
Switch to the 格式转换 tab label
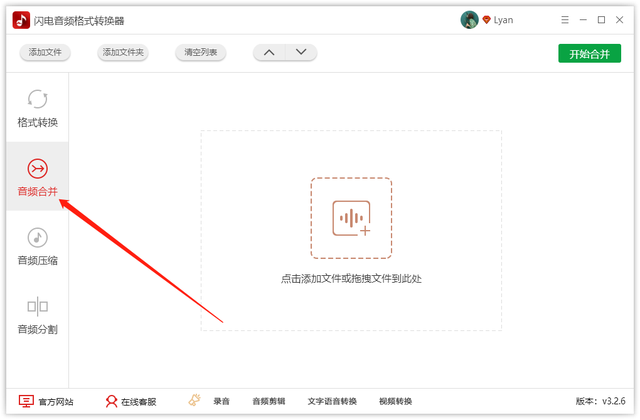click(x=38, y=122)
